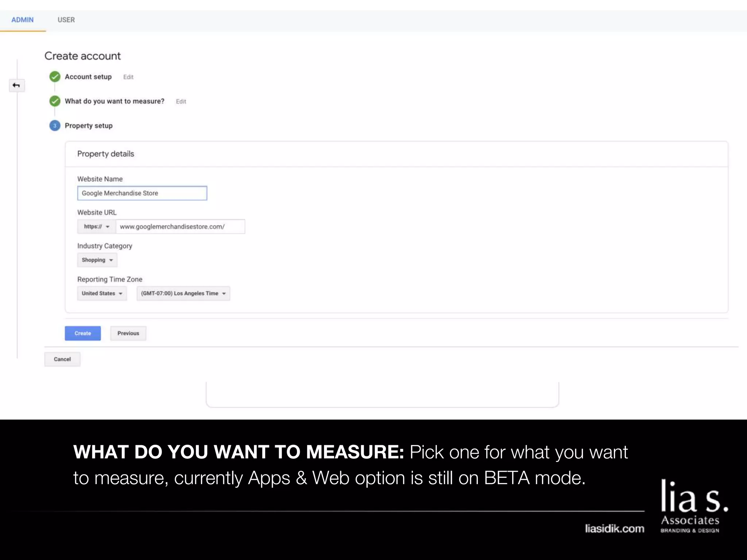Click the Property setup step label
The image size is (747, 560).
(89, 126)
